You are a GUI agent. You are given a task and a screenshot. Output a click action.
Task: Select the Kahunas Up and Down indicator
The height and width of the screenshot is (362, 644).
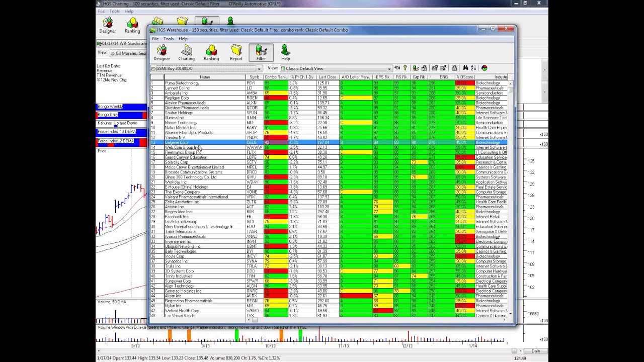click(x=117, y=123)
